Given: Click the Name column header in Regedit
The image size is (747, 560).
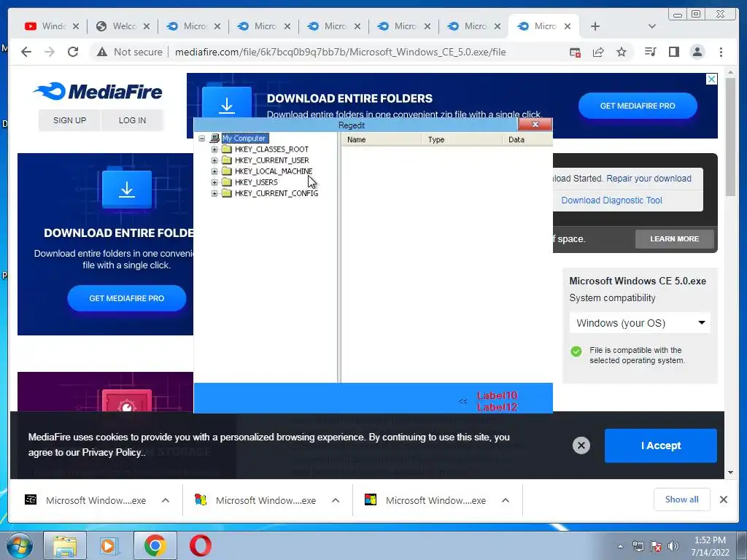Looking at the screenshot, I should click(x=382, y=139).
